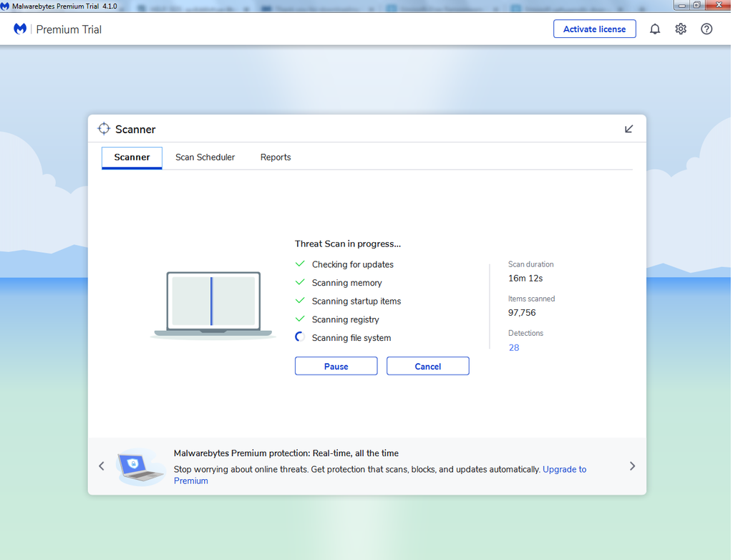This screenshot has height=560, width=733.
Task: Click the Scanning memory checkmark
Action: pos(300,282)
